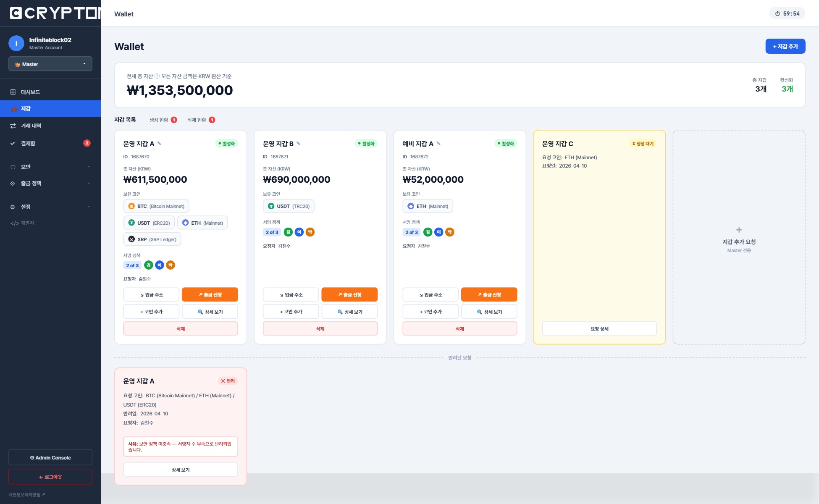Click 삭제 on 예비 지갑 A

pyautogui.click(x=460, y=328)
